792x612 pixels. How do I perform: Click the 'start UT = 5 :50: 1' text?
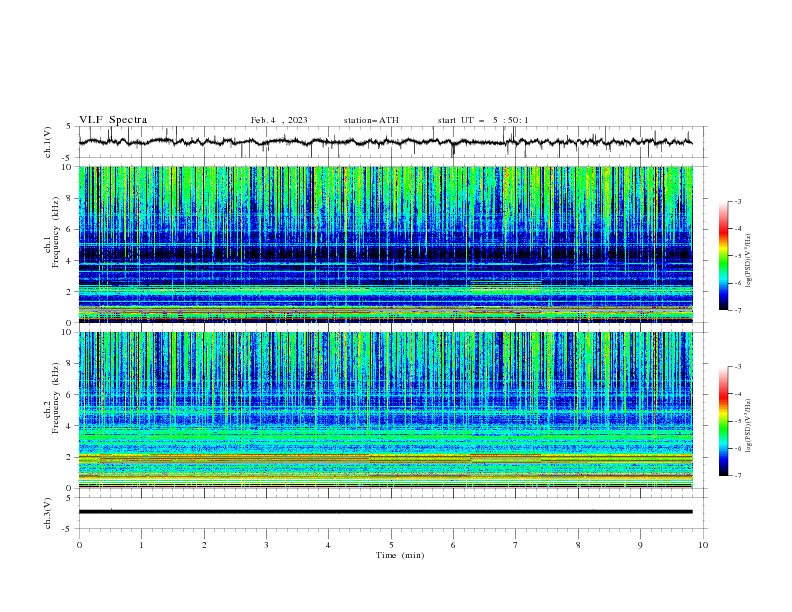pyautogui.click(x=483, y=120)
